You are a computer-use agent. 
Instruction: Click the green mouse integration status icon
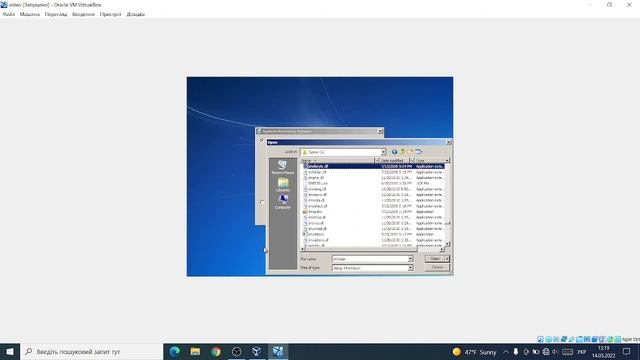(610, 339)
